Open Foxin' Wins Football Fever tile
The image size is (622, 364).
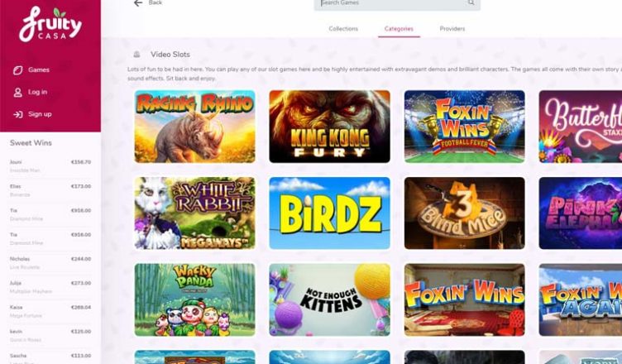click(465, 127)
